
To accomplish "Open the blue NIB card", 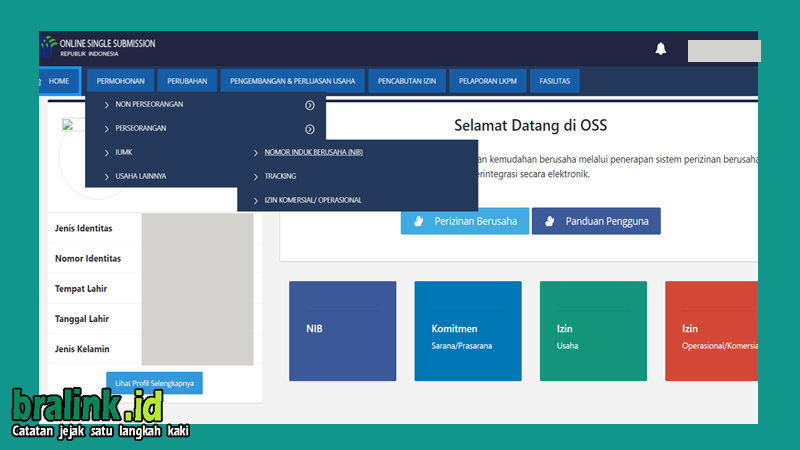I will (x=342, y=331).
